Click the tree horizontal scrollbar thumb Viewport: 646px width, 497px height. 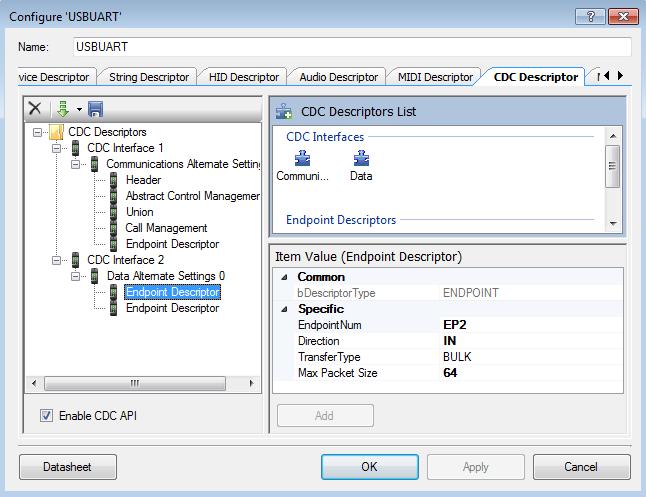(x=135, y=383)
